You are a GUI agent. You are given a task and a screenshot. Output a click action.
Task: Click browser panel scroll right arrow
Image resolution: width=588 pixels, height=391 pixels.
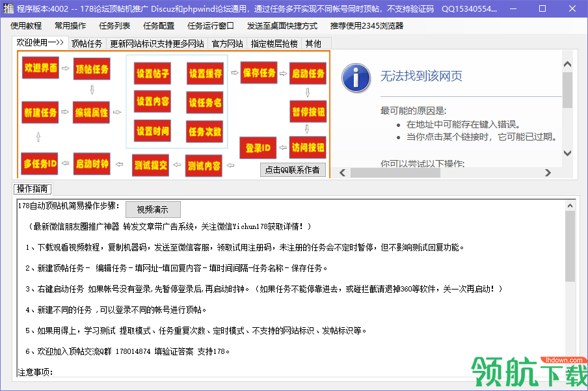point(548,172)
